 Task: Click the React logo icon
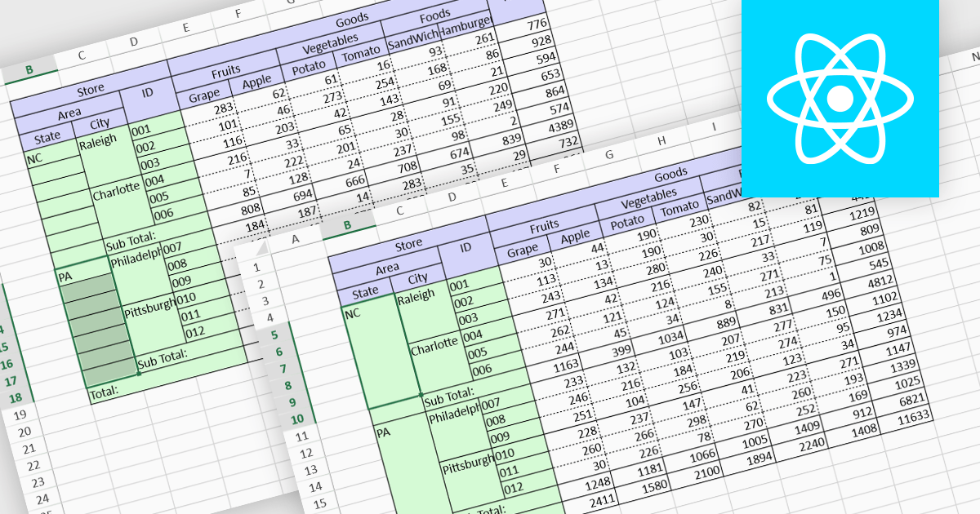[x=839, y=97]
